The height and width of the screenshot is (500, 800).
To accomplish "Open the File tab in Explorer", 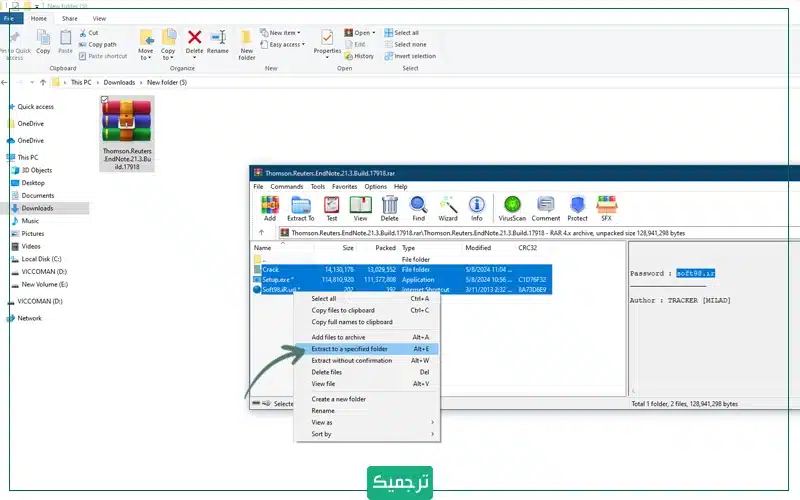I will (x=10, y=18).
